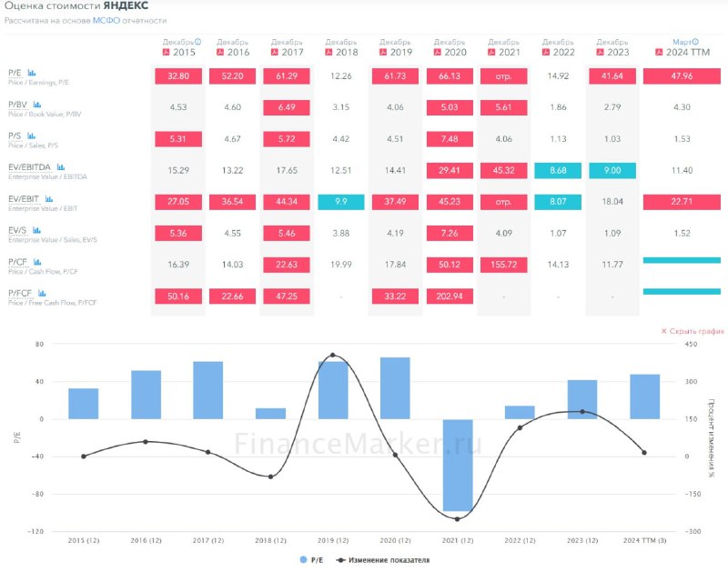Screen dimensions: 728x572
Task: Open the PDF report icon for 2024 TTM
Action: tap(659, 52)
